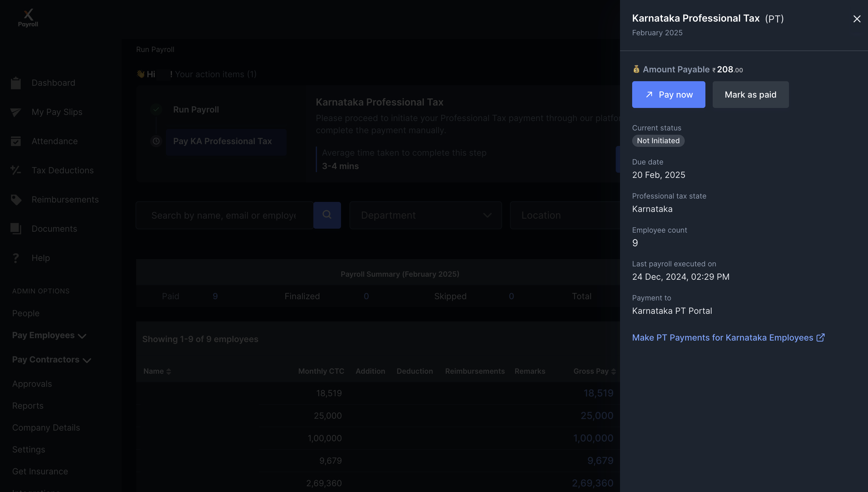Select the Tax Deductions icon
Screen dimensions: 868x492
[x=16, y=169]
